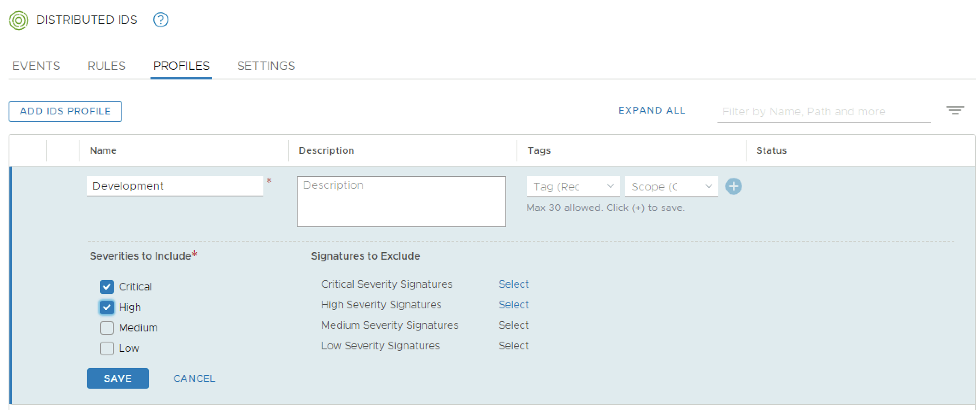Open the filter lines icon
The image size is (980, 410).
click(955, 111)
